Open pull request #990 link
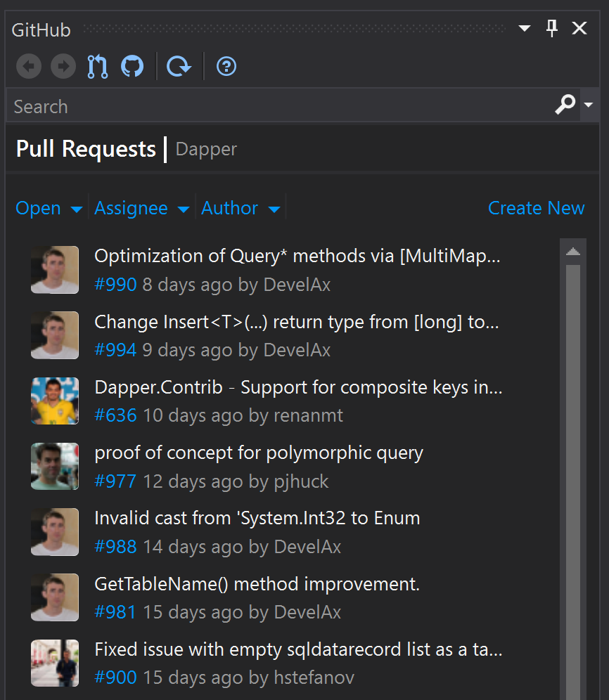This screenshot has height=700, width=609. click(x=115, y=285)
